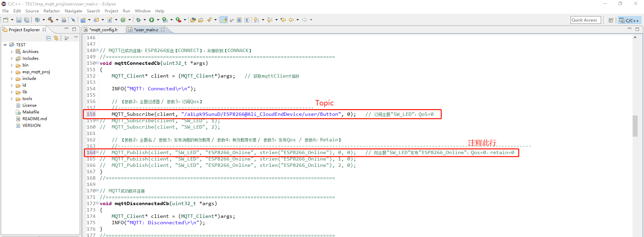Click the Search flashlight icon
This screenshot has width=644, height=237.
click(209, 20)
